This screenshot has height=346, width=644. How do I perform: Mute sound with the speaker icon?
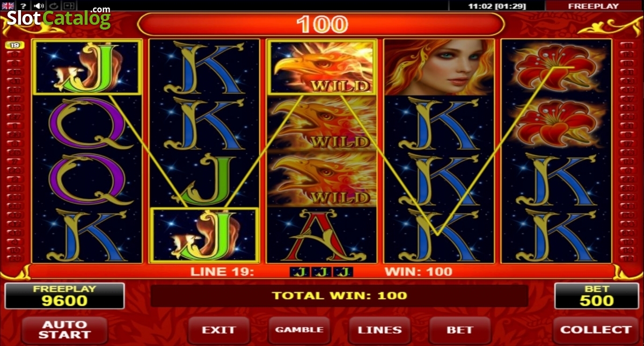39,5
